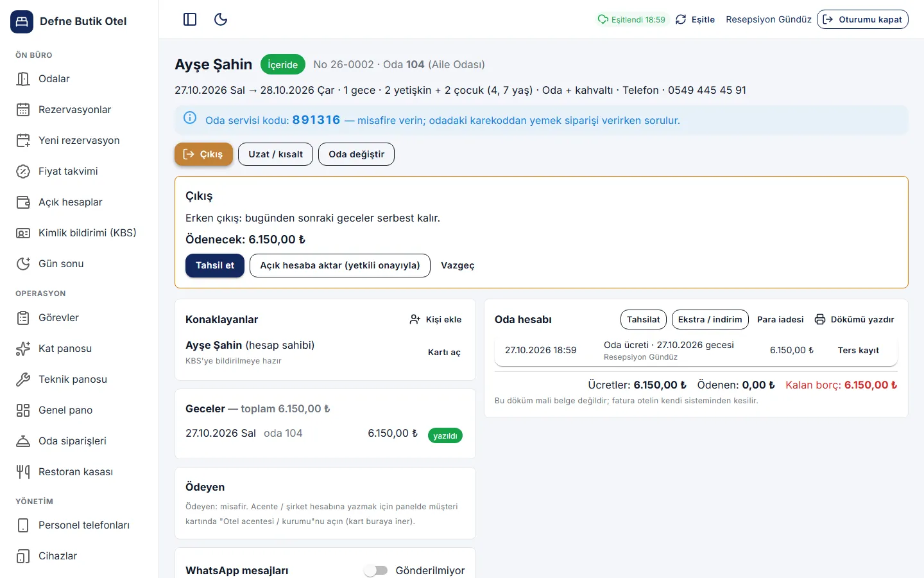Click Resepsiyon Gündüz user label
Viewport: 924px width, 578px height.
pos(769,19)
